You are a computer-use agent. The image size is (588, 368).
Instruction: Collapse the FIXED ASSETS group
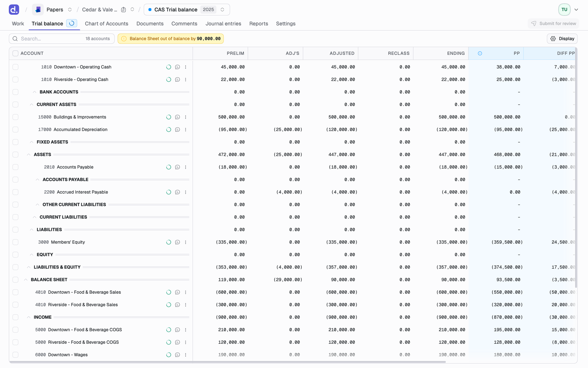(32, 142)
